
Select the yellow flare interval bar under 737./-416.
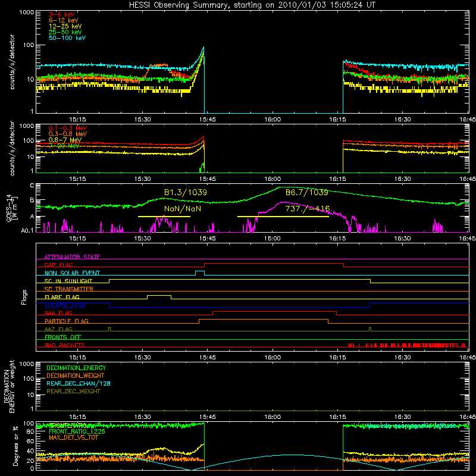point(283,217)
